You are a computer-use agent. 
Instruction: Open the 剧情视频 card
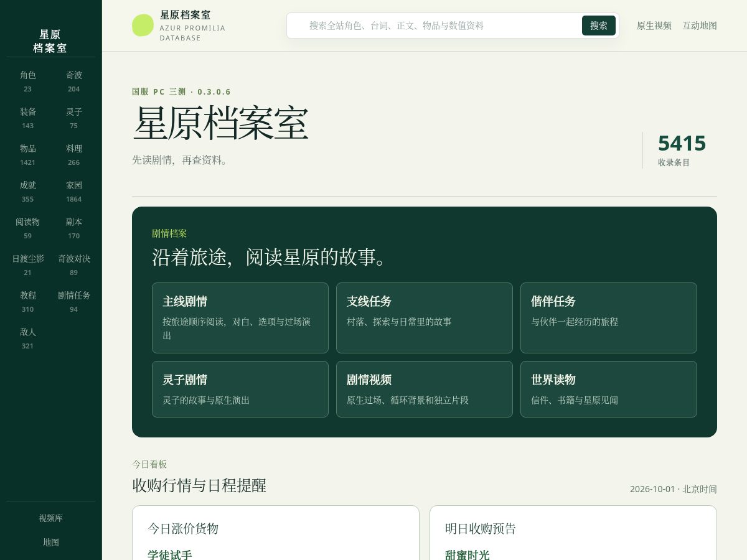pyautogui.click(x=425, y=389)
